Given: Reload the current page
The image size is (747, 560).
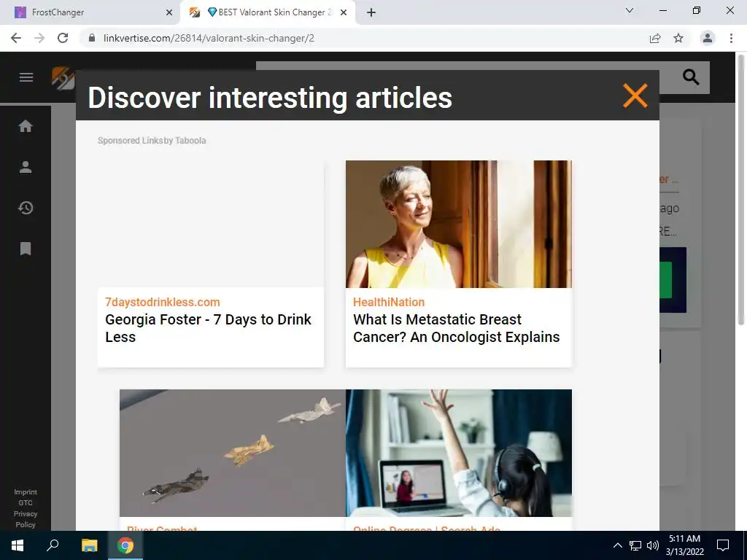Looking at the screenshot, I should (x=63, y=38).
